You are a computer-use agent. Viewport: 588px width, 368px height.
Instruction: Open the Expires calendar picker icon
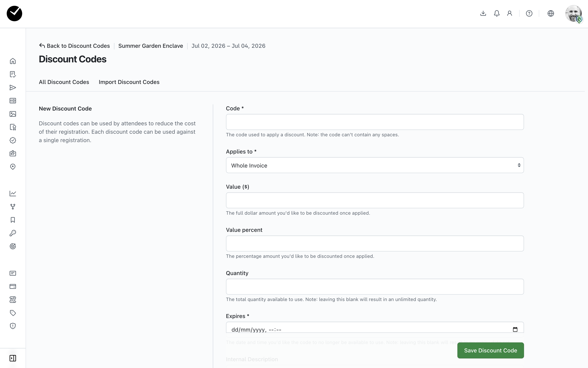point(515,330)
